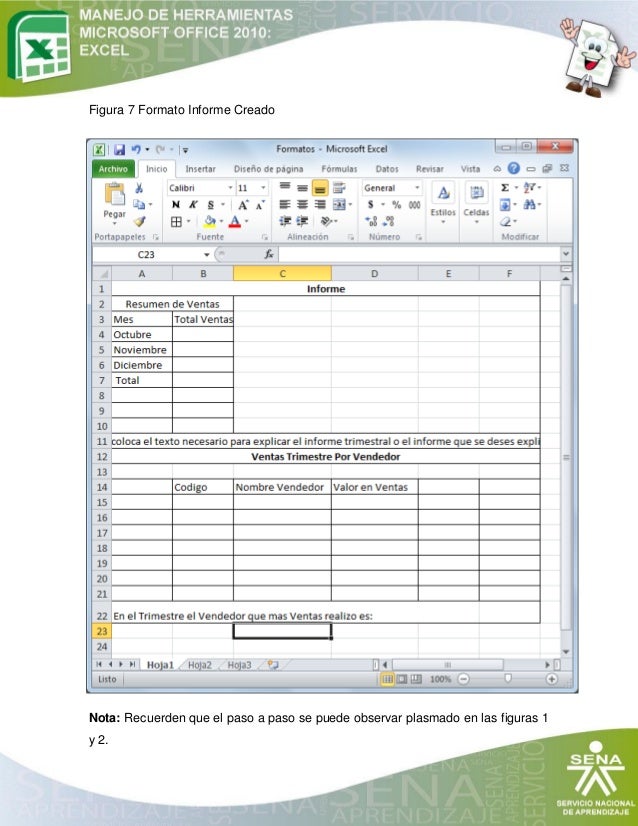Click the fx Insert Function icon
Image resolution: width=638 pixels, height=826 pixels.
tap(269, 254)
